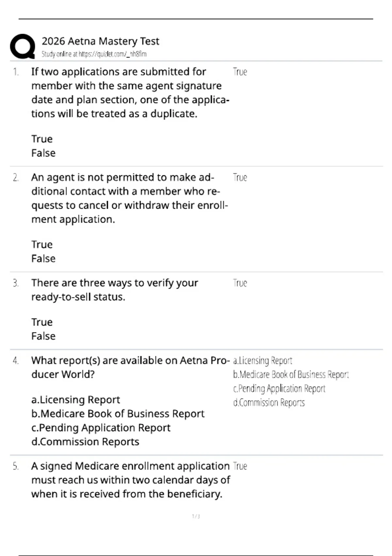Click the True answer for question 1

(x=240, y=72)
